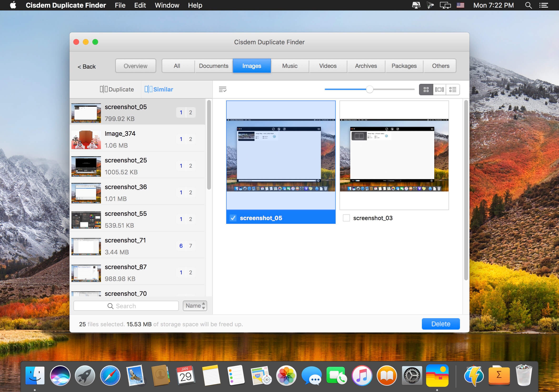Switch to grid view icon

point(426,90)
